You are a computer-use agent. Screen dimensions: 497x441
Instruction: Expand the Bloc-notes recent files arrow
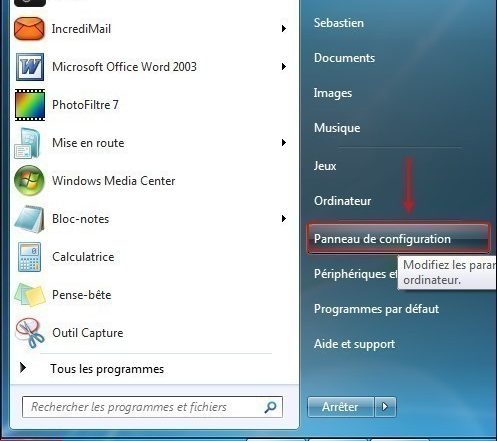[x=284, y=219]
